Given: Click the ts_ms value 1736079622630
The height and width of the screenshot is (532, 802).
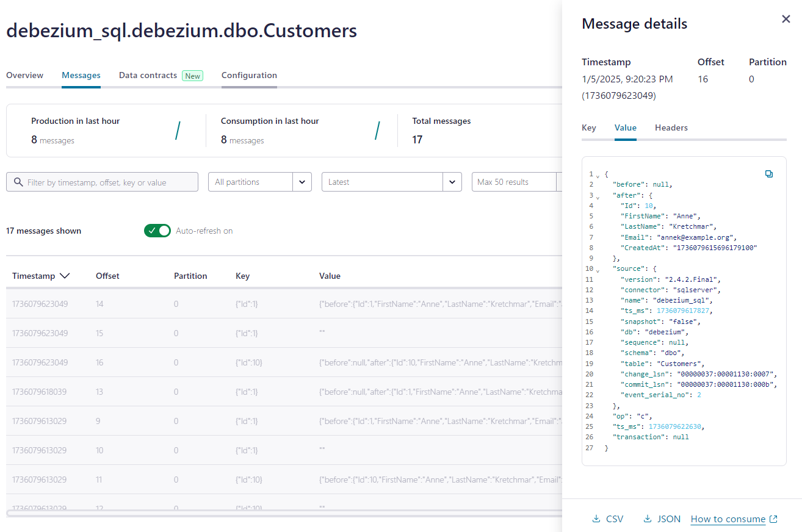Looking at the screenshot, I should (x=676, y=426).
